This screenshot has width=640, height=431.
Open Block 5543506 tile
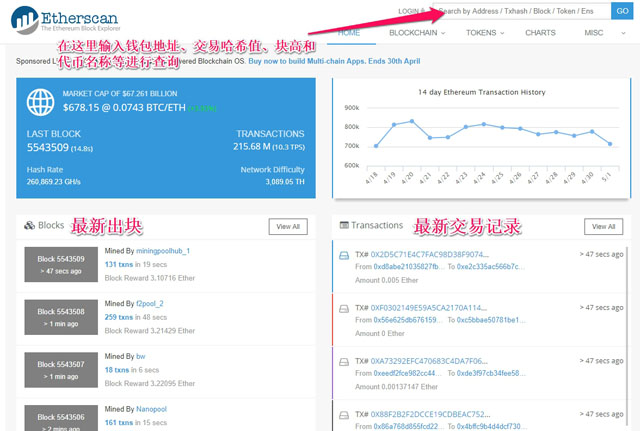[61, 418]
